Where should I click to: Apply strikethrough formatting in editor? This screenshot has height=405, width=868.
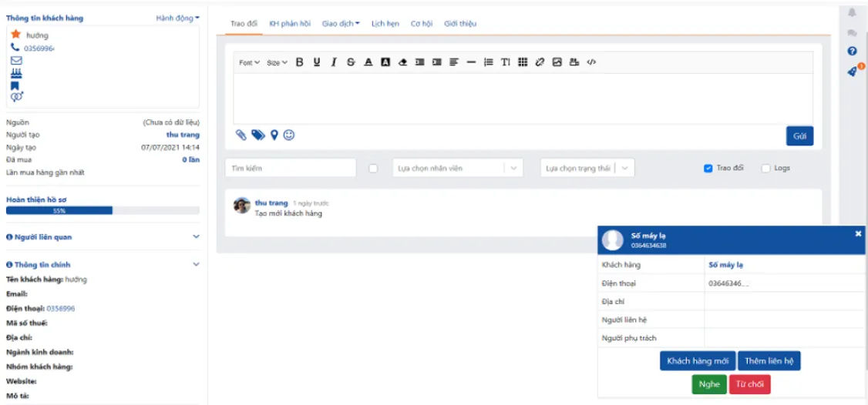point(351,62)
